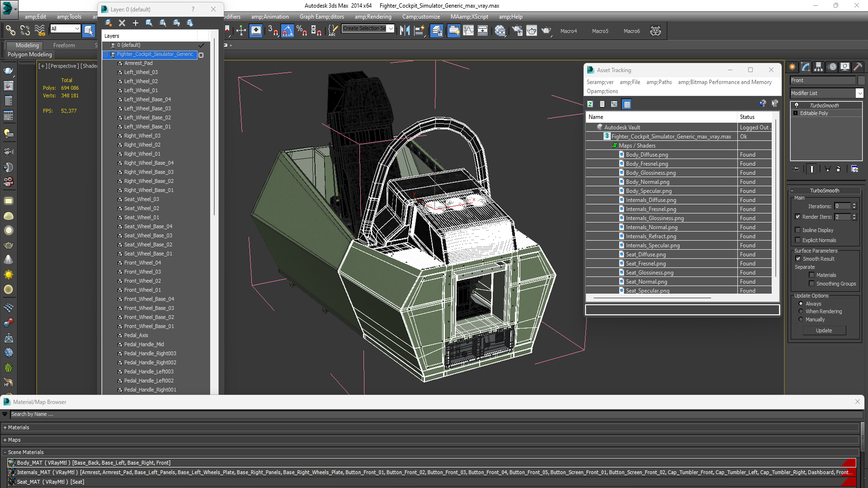Open the Hierarchy command panel tab
868x488 pixels.
click(819, 67)
